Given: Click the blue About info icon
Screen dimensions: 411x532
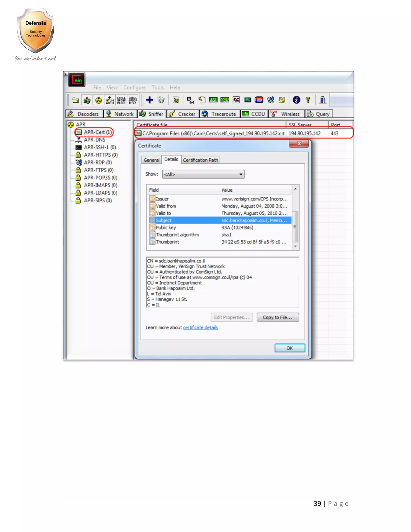Looking at the screenshot, I should click(296, 100).
